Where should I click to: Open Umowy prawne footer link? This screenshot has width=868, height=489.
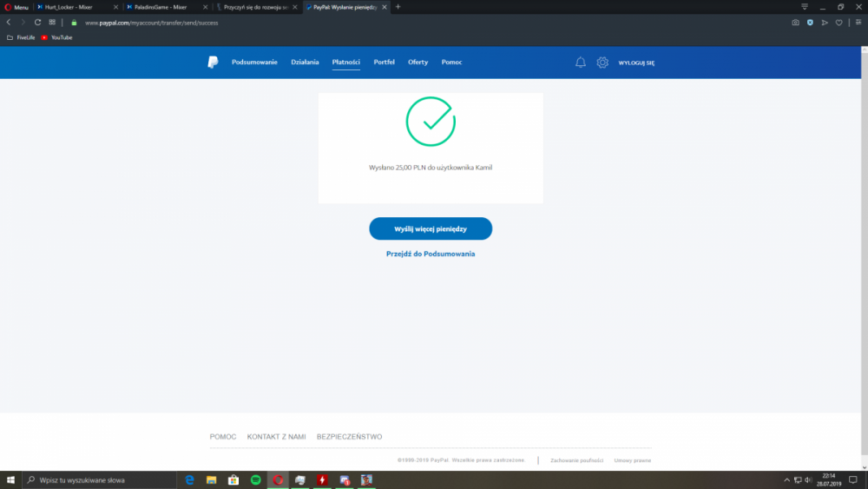[633, 460]
